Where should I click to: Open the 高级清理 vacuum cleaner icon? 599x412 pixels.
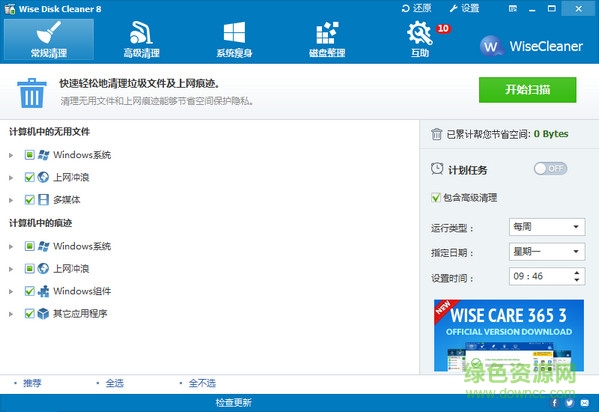[141, 33]
